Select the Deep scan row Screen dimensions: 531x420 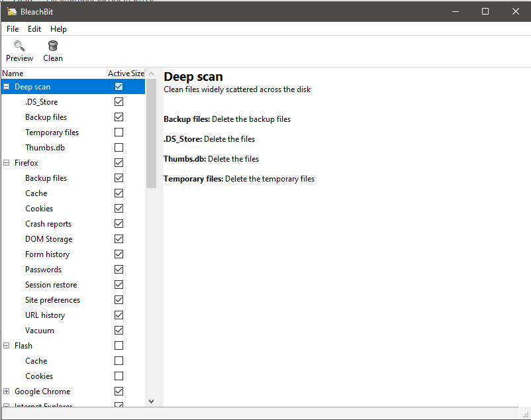[x=73, y=87]
